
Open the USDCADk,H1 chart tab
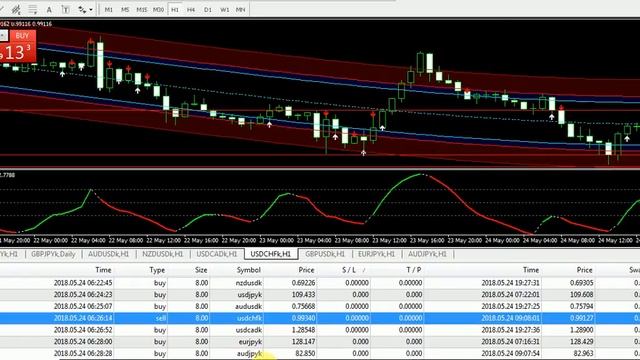(217, 254)
